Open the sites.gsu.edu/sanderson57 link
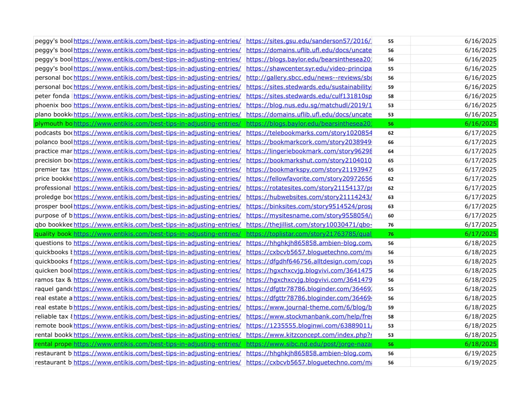 click(309, 41)
